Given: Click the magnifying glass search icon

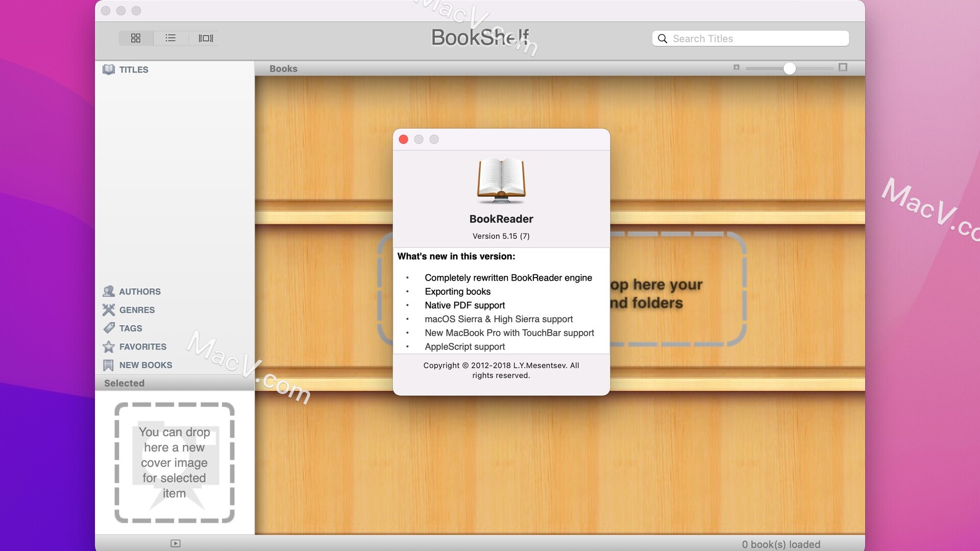Looking at the screenshot, I should click(x=663, y=39).
